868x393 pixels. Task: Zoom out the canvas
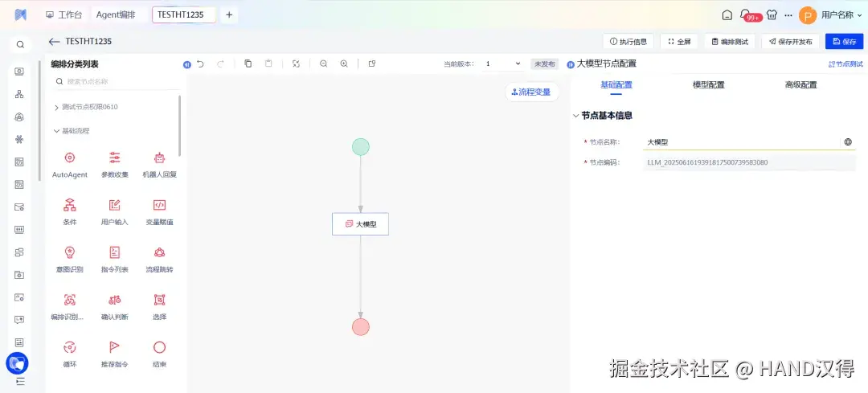tap(324, 63)
